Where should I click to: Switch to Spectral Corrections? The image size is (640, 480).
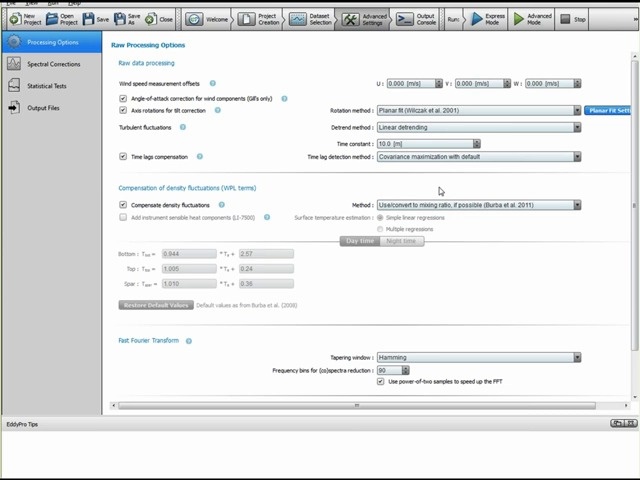pos(52,64)
